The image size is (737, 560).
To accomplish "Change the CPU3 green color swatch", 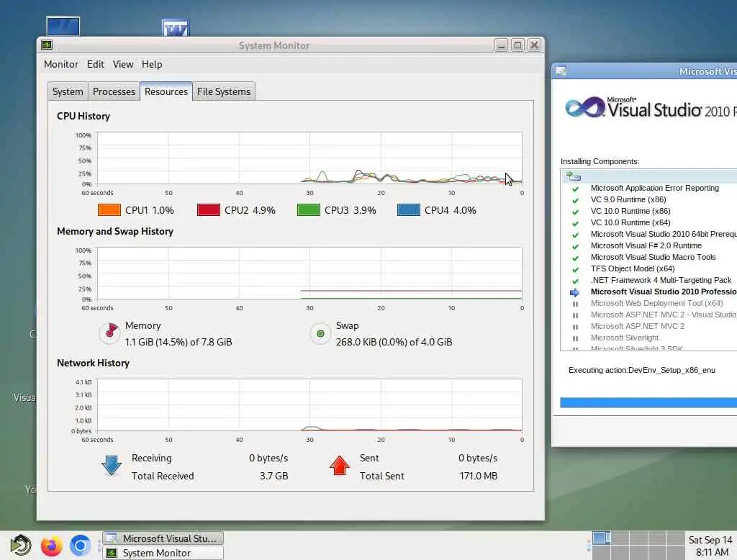I will 309,209.
